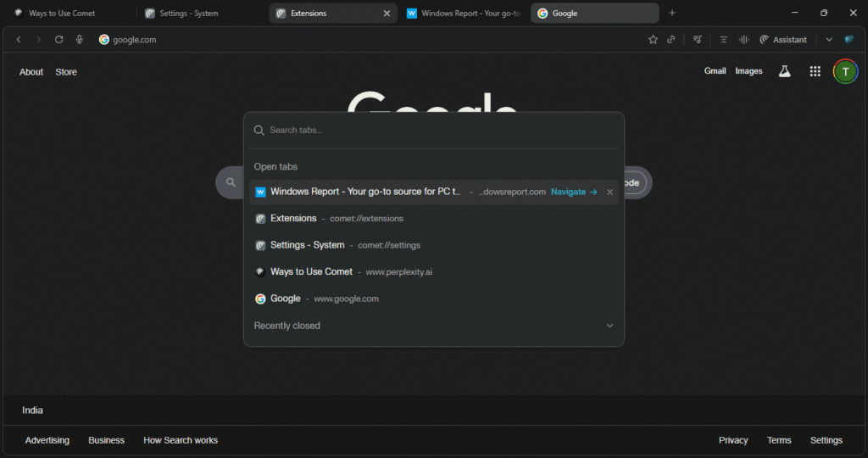Screen dimensions: 868x458
Task: Select Extensions in open tabs list
Action: point(433,218)
